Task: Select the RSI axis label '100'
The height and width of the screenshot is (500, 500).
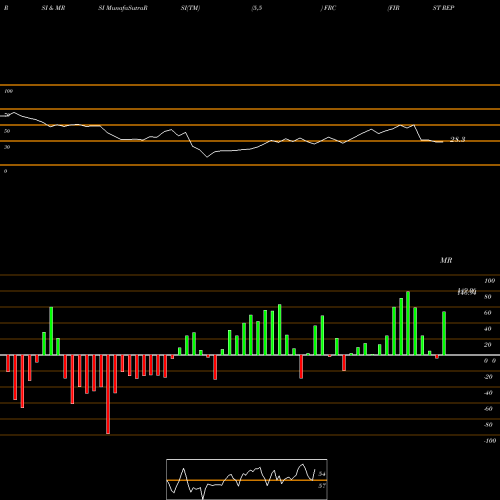Action: pos(8,91)
